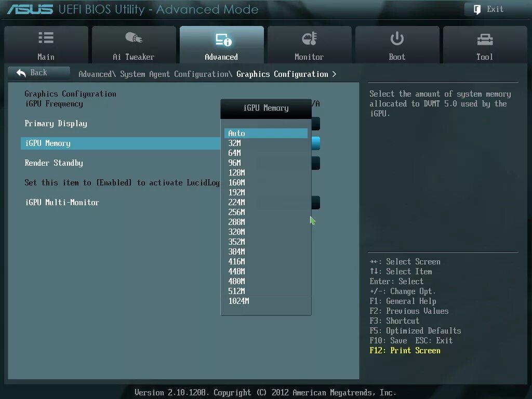
Task: Select the Render Standby setting row
Action: point(121,163)
